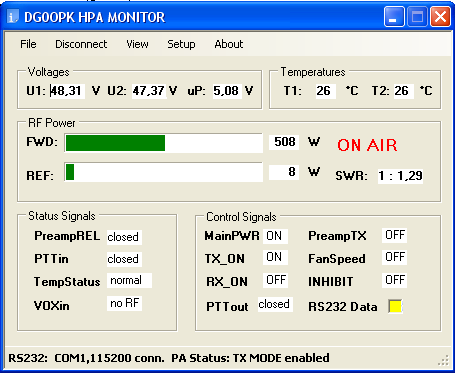Click the PTTout state field 'closed'
The image size is (455, 375).
(275, 304)
